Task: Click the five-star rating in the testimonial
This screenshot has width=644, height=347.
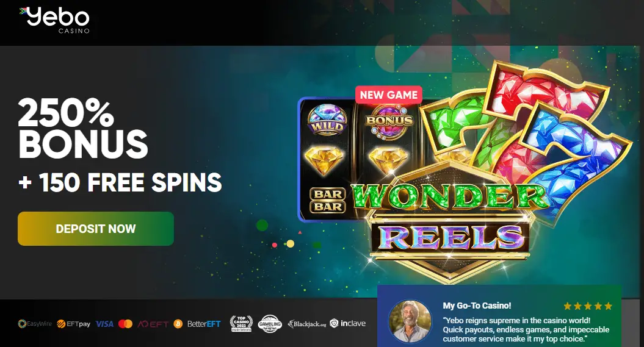Action: click(x=588, y=306)
